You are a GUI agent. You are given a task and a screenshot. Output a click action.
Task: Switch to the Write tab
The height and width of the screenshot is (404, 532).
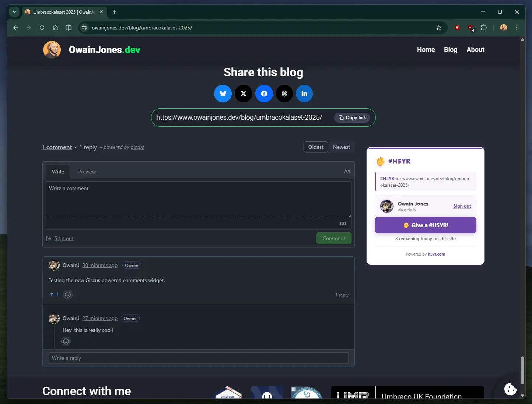point(58,172)
